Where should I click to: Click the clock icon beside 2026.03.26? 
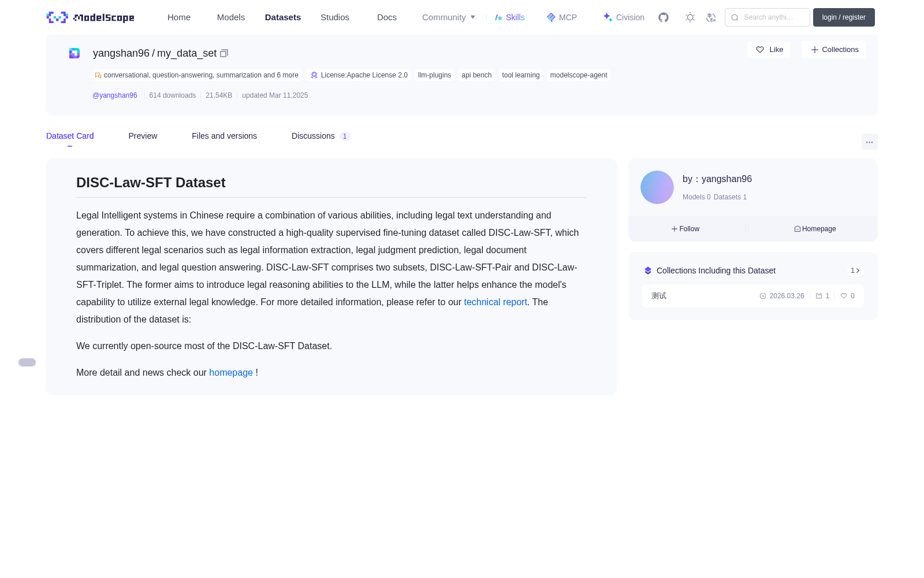[763, 296]
